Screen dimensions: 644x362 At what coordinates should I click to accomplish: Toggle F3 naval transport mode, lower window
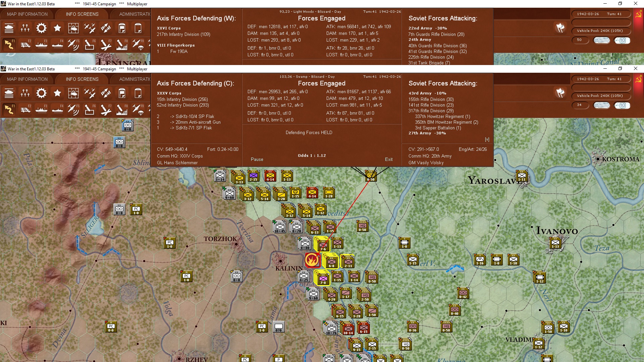click(x=41, y=109)
